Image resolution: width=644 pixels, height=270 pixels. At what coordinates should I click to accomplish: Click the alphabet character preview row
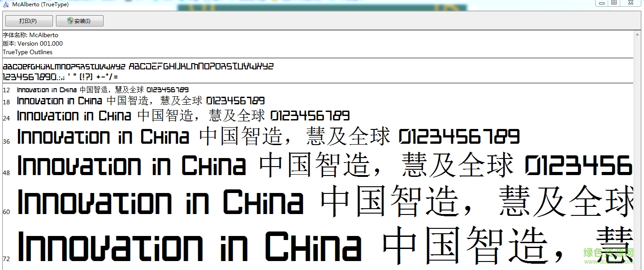138,66
